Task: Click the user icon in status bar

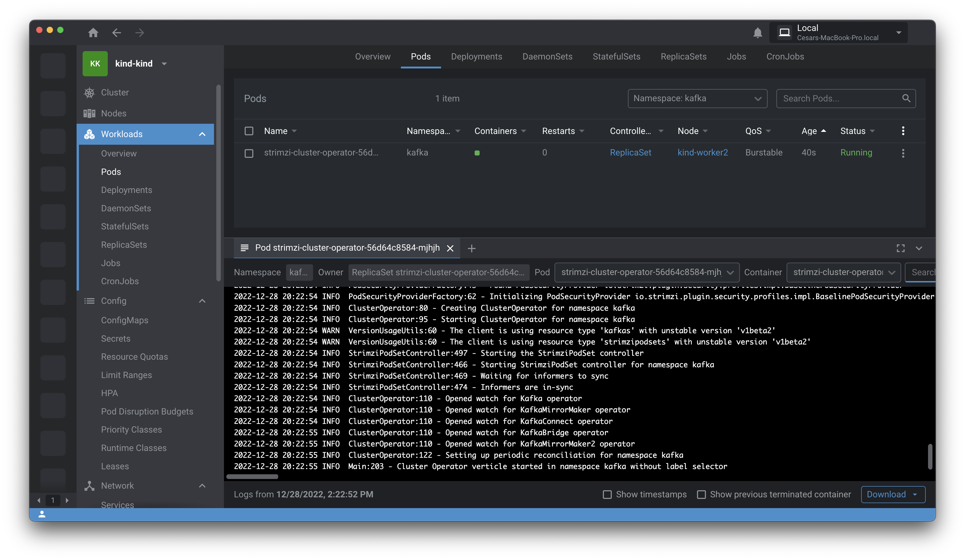Action: (42, 514)
